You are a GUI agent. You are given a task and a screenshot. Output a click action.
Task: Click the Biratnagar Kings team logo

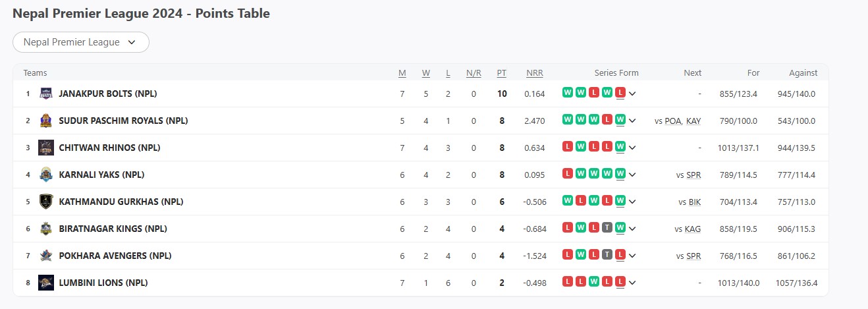(x=46, y=229)
